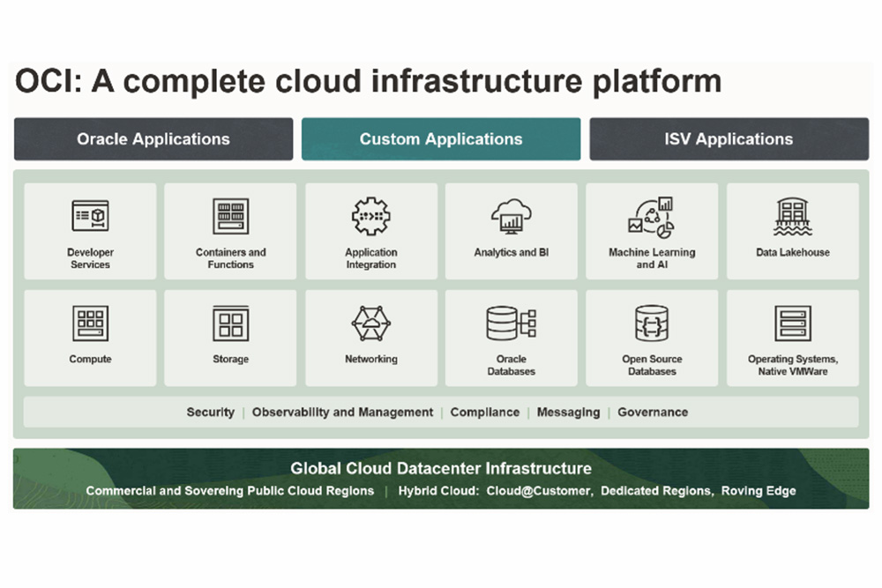Screen dimensions: 882x588
Task: Select the Compute grid icon
Action: [x=90, y=324]
